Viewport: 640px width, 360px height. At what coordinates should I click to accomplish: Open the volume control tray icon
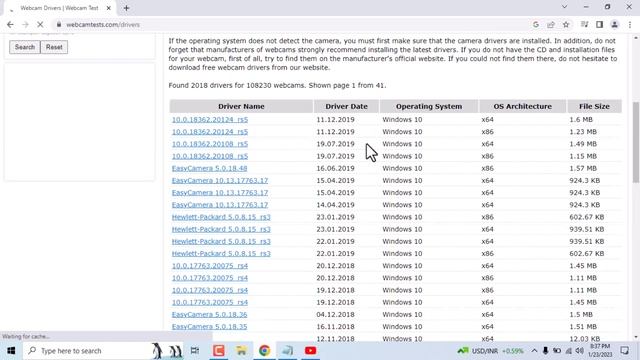(580, 351)
